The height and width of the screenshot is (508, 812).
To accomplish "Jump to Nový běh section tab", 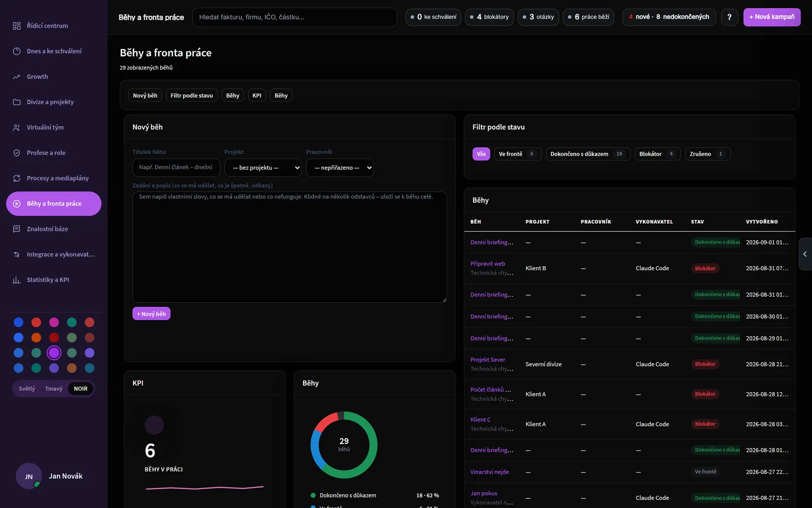I will point(145,96).
